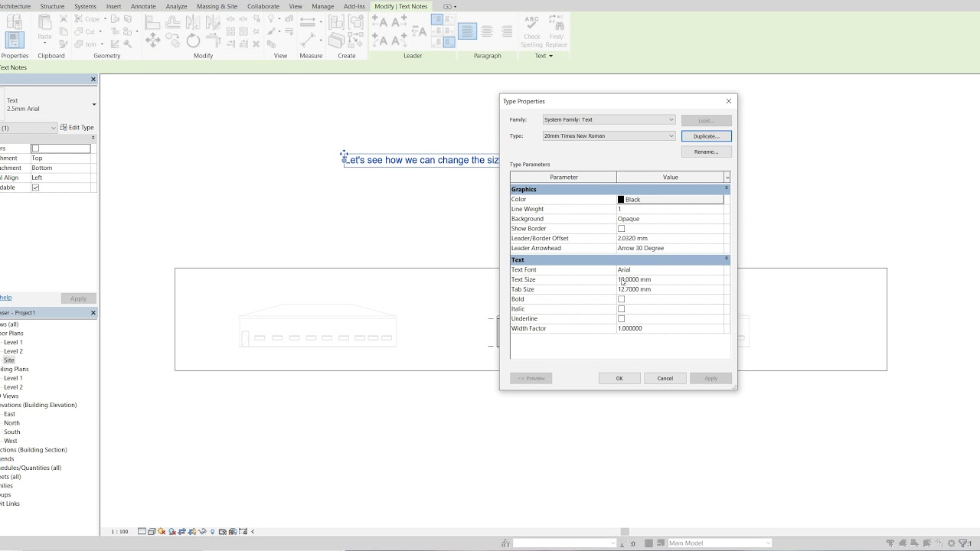980x551 pixels.
Task: Add a left side arc leader
Action: 380,39
